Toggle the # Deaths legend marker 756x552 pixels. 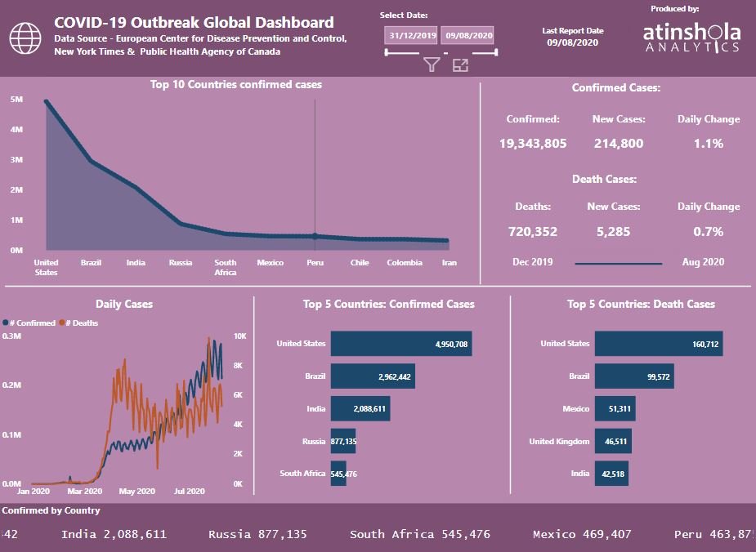click(62, 323)
